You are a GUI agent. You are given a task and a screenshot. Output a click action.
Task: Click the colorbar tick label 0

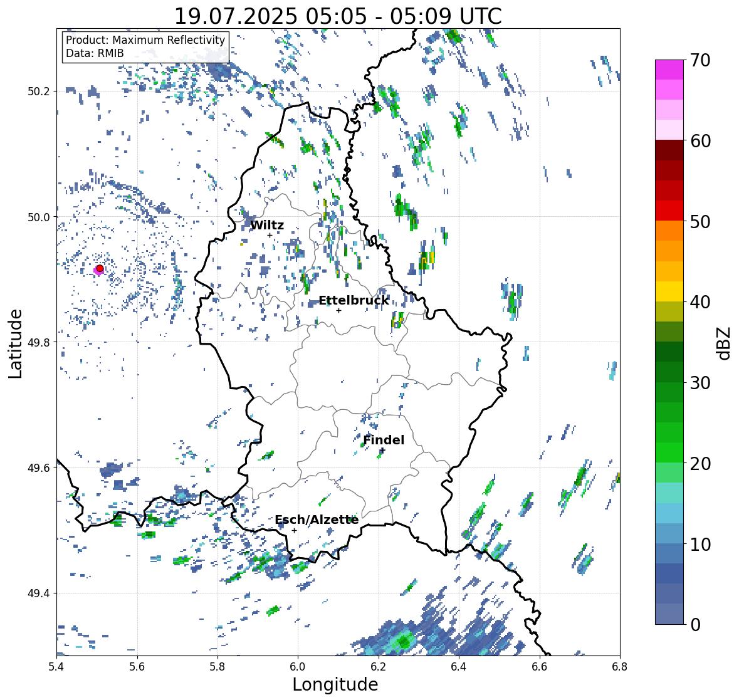coord(695,625)
